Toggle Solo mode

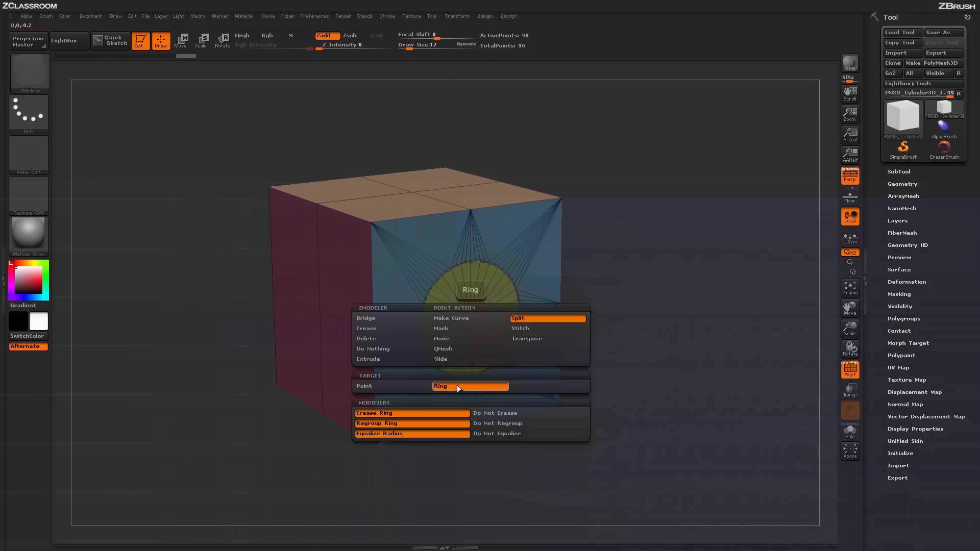coord(850,432)
